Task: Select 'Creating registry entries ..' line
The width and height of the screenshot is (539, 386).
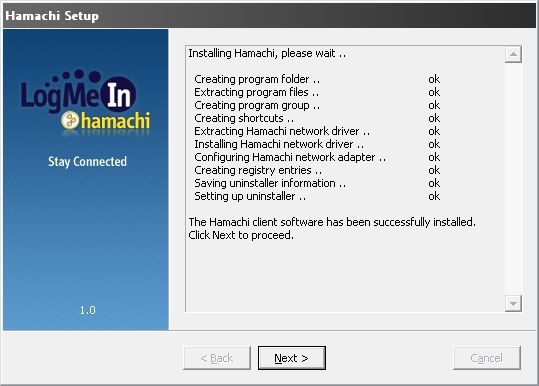Action: point(258,170)
